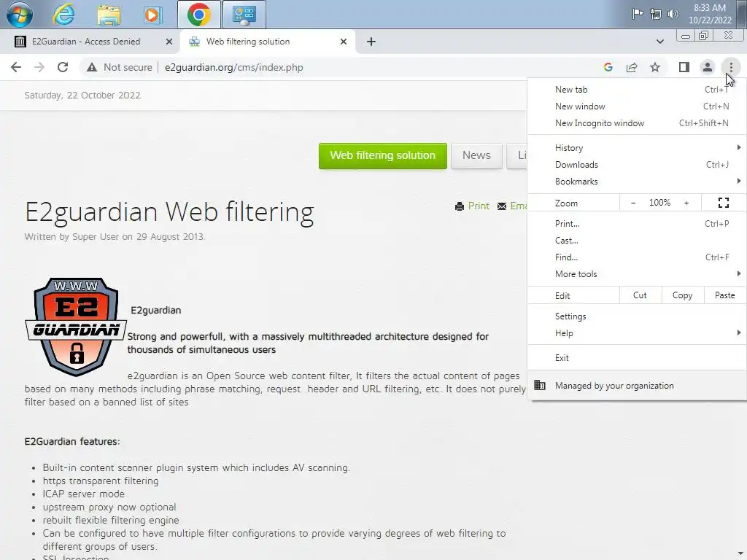Open Settings from the Chrome menu
The image size is (747, 560).
coord(637,316)
